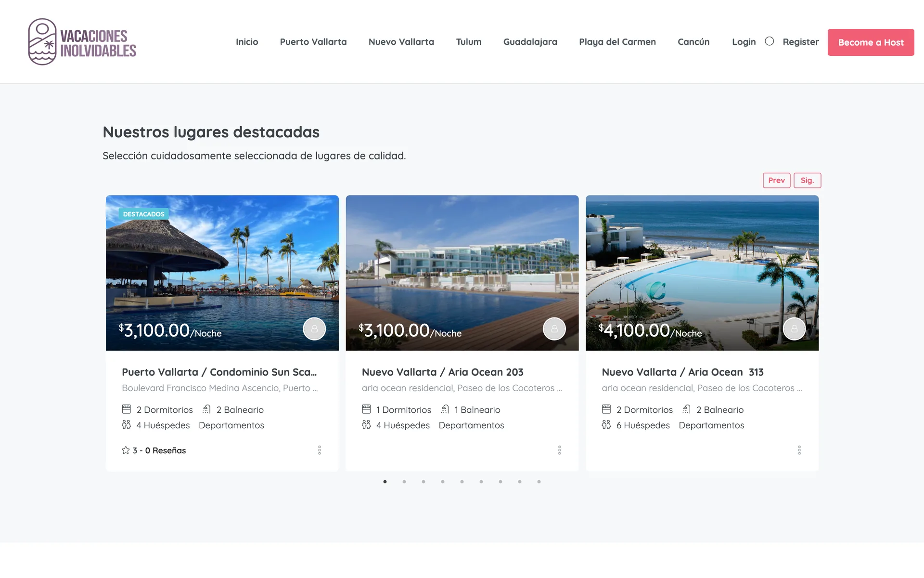924x578 pixels.
Task: Open Guadalajara from the top menu
Action: [x=530, y=42]
